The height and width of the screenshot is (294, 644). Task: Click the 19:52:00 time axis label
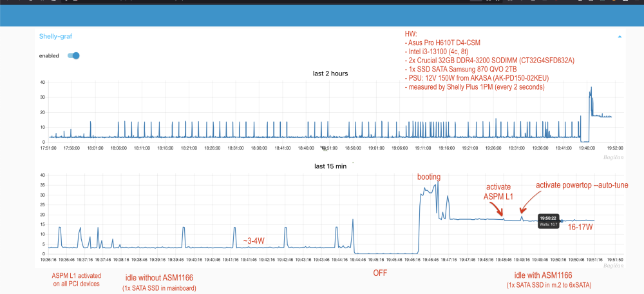pos(615,148)
